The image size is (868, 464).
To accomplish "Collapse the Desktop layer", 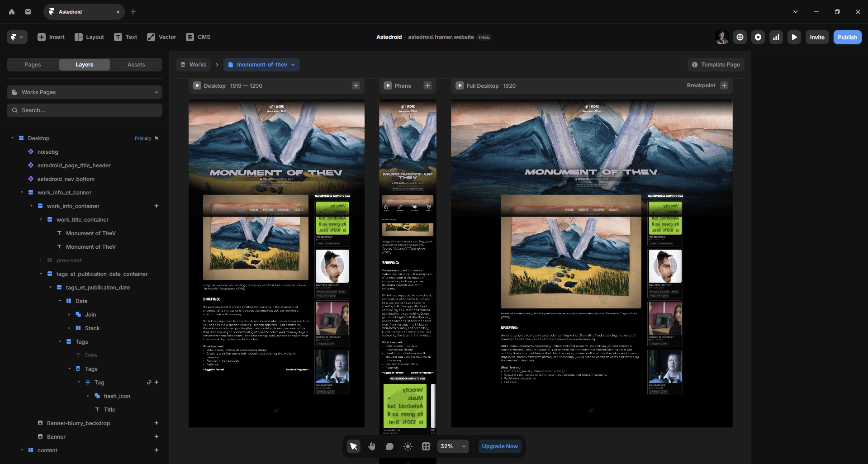I will (12, 138).
